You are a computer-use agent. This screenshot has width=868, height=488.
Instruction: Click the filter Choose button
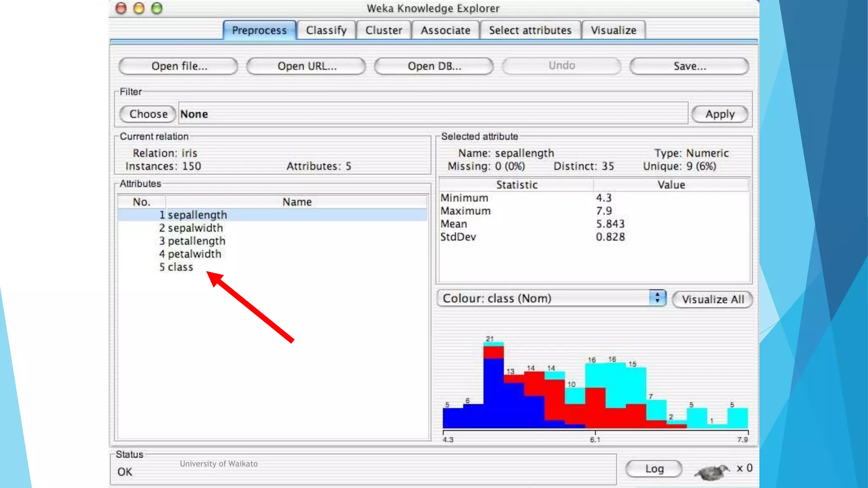[148, 114]
